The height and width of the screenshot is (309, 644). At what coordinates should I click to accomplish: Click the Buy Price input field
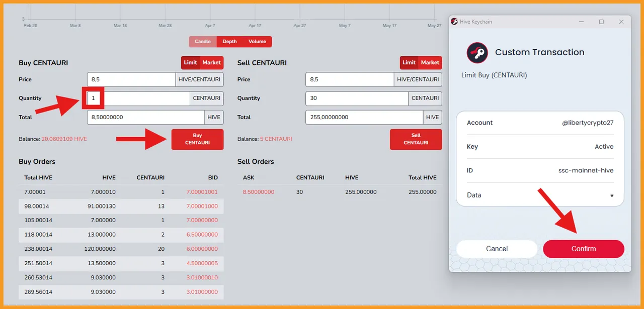tap(131, 79)
